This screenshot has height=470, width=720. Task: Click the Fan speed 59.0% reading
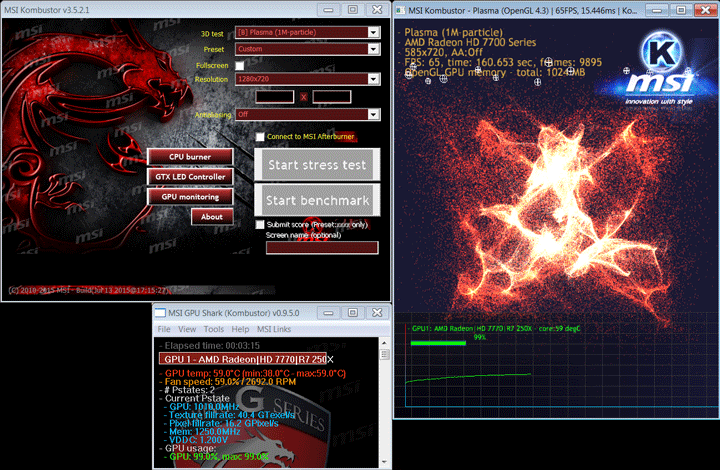(x=228, y=381)
